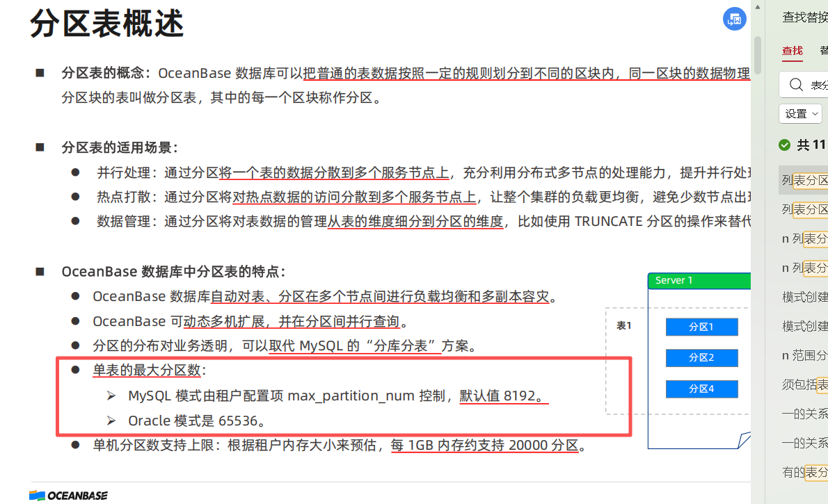
Task: Click the magnifier icon in search box
Action: click(795, 85)
